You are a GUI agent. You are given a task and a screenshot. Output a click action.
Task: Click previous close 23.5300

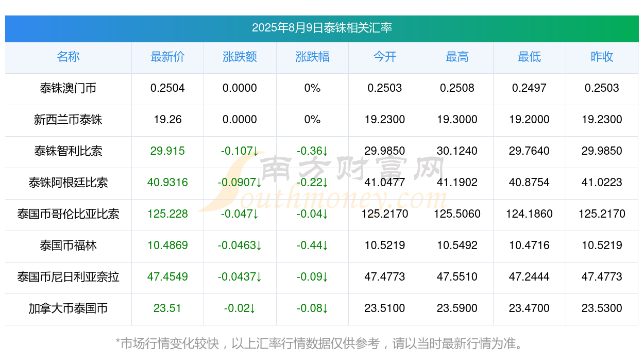pos(602,308)
